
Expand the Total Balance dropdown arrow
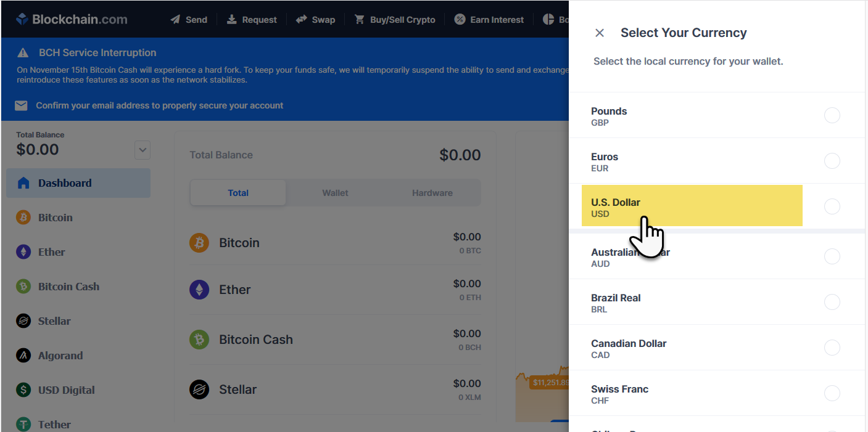143,150
